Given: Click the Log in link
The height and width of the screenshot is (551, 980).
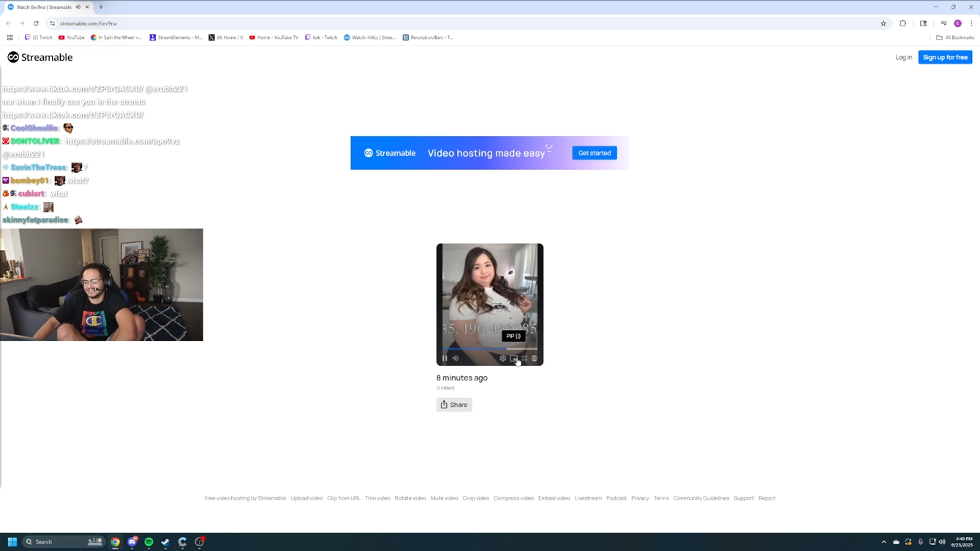Looking at the screenshot, I should (x=904, y=57).
